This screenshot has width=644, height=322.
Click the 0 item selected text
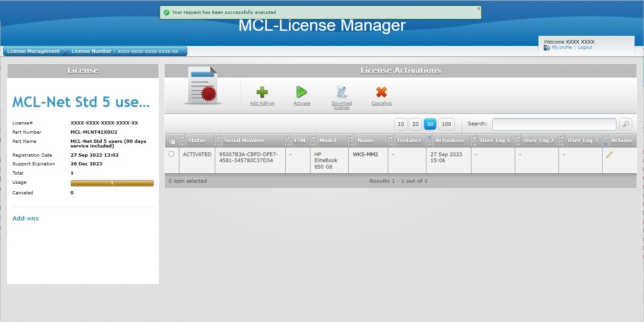coord(188,181)
